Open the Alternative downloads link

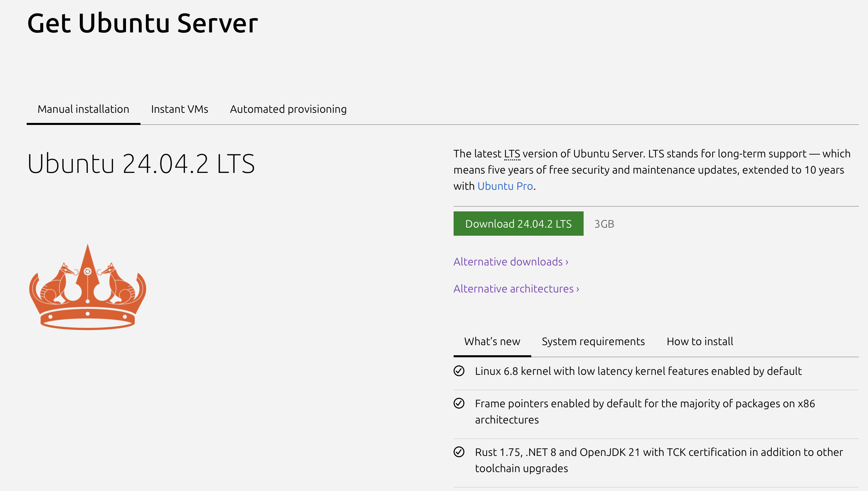(x=511, y=262)
